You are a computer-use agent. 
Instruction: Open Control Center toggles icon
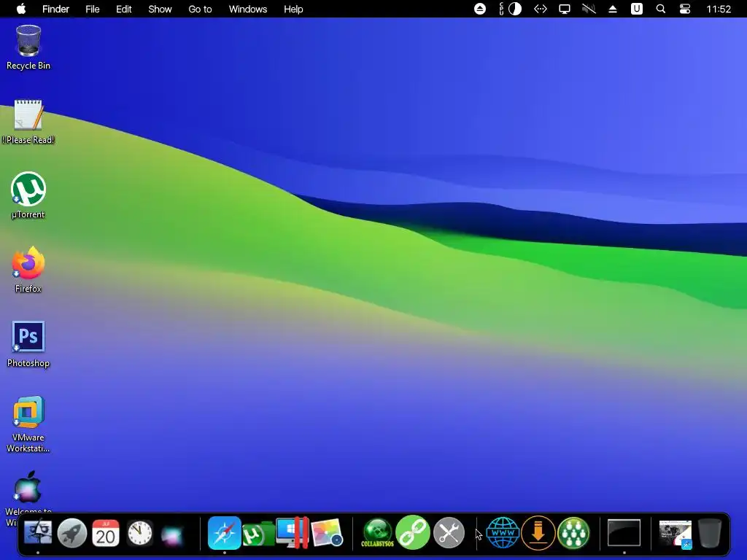pos(685,9)
